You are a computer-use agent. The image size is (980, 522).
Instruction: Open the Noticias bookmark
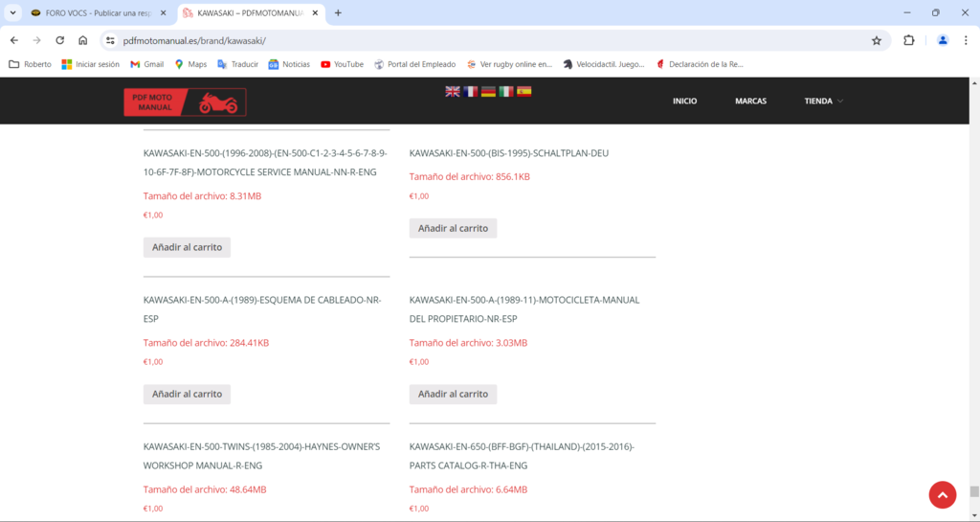tap(289, 64)
